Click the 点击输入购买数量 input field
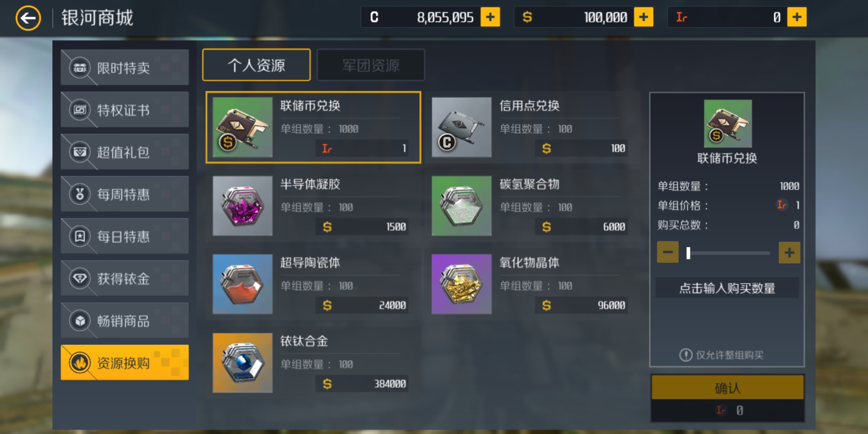 click(727, 288)
